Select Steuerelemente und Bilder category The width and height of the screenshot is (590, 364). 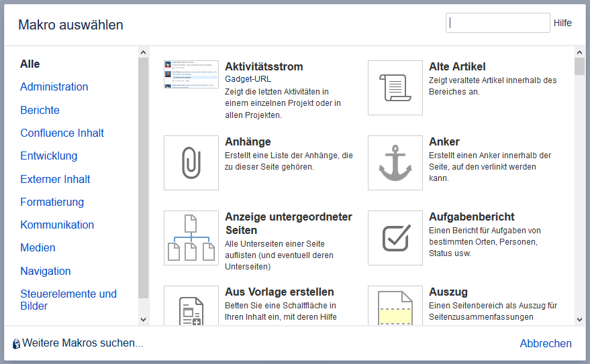point(68,300)
